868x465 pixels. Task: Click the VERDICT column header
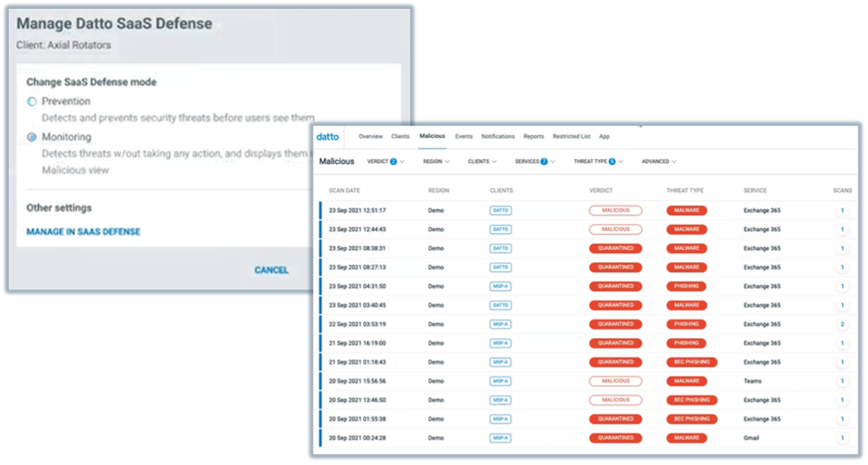[601, 191]
